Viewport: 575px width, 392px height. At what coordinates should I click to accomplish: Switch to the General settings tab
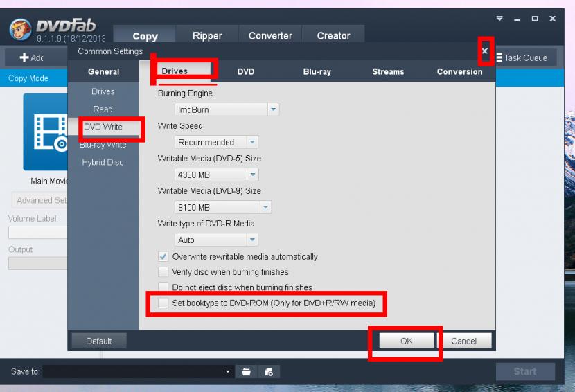(x=103, y=71)
